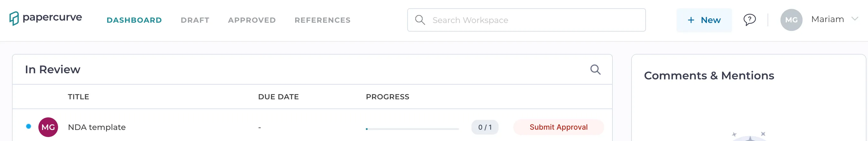Screen dimensions: 868x141
Task: Focus the Search Workspace field
Action: coord(526,20)
